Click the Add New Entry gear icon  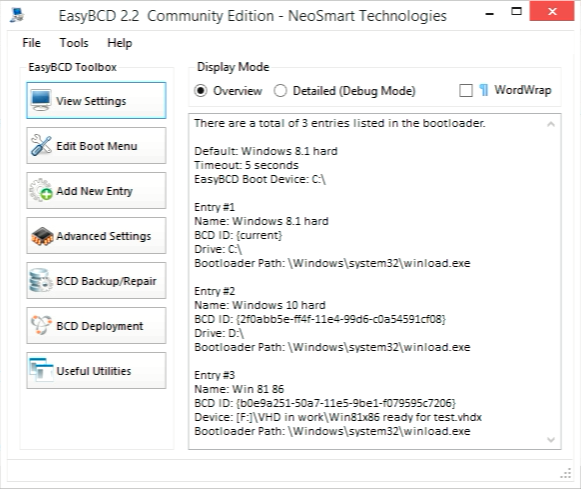click(x=41, y=190)
